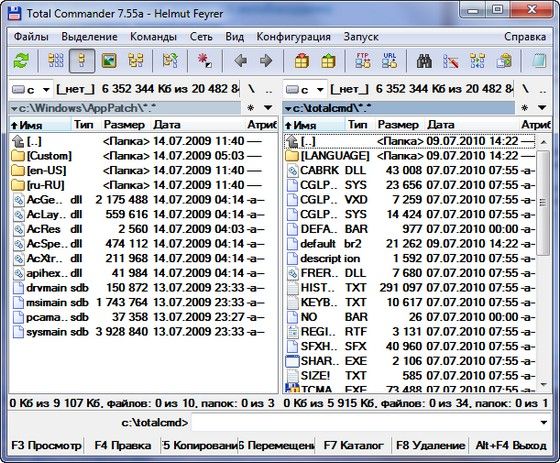Toggle the full details view toolbar button

pyautogui.click(x=82, y=61)
